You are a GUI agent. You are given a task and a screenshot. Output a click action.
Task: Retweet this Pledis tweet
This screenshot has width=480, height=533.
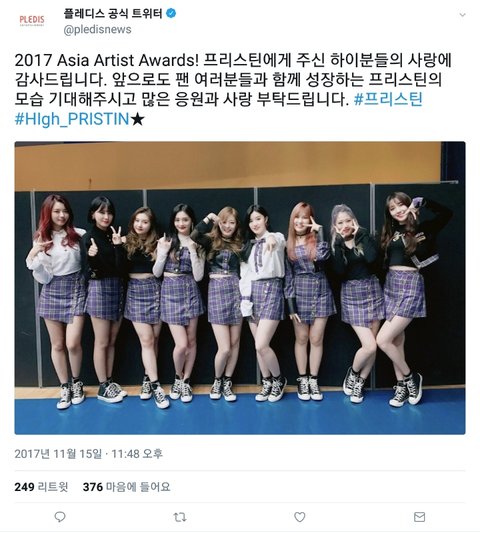[x=179, y=517]
